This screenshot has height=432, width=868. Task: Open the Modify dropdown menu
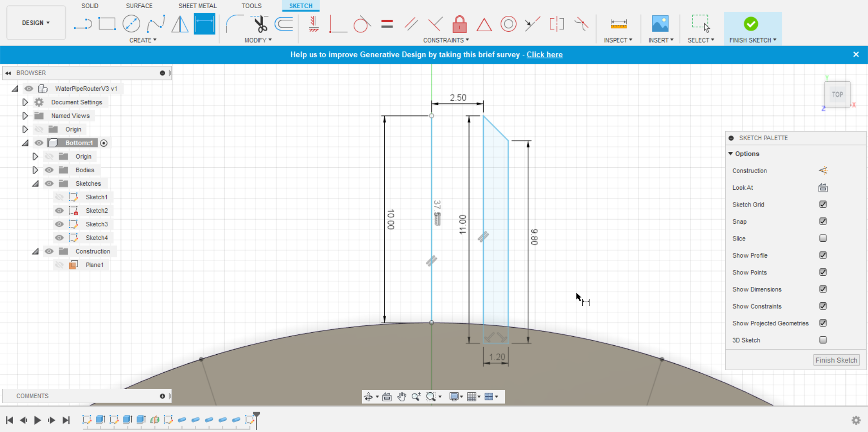(258, 40)
